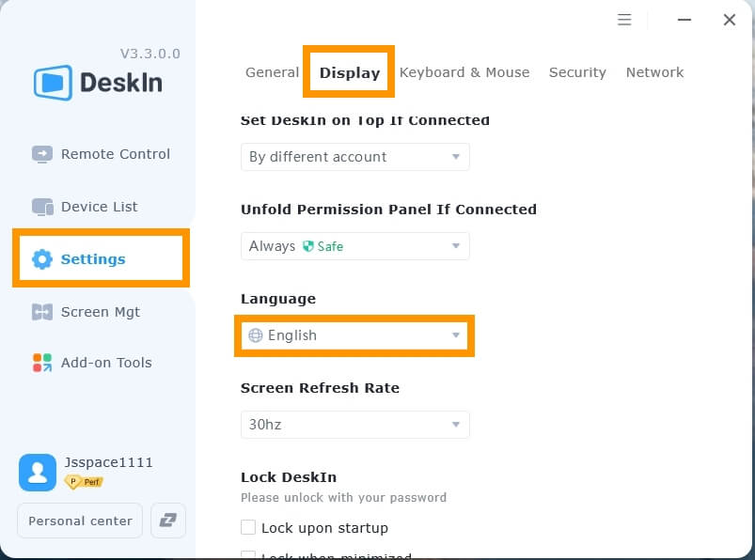Open Device List via its monitor icon

[x=42, y=207]
